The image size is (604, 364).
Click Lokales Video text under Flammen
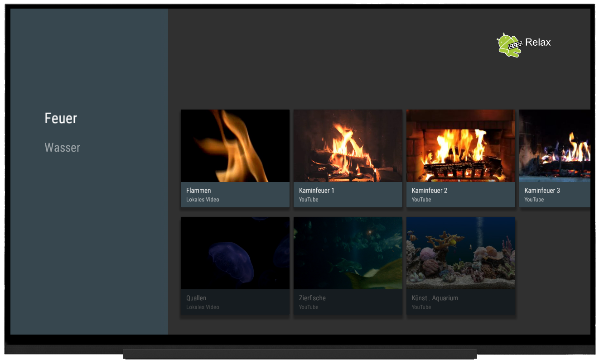203,200
